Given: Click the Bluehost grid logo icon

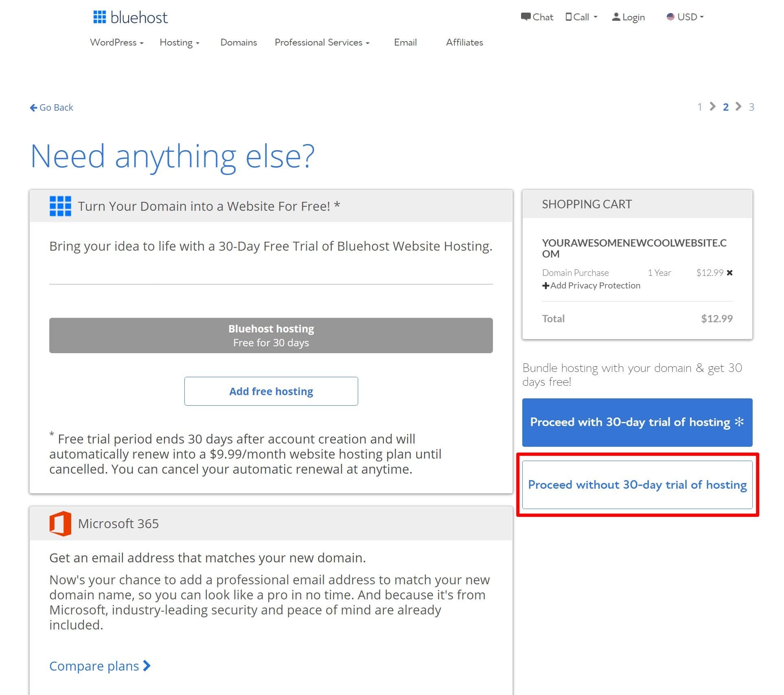Looking at the screenshot, I should pos(99,17).
